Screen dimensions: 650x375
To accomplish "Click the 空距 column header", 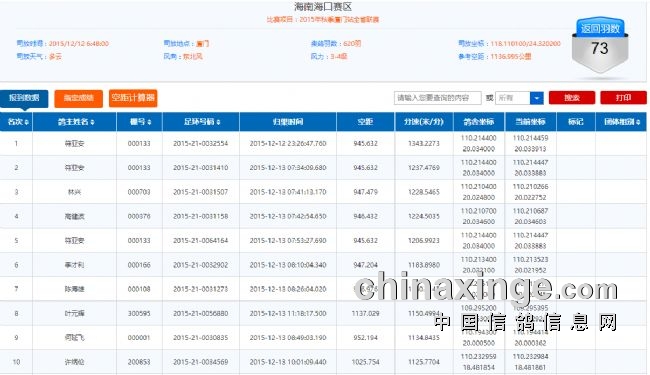I will click(365, 122).
